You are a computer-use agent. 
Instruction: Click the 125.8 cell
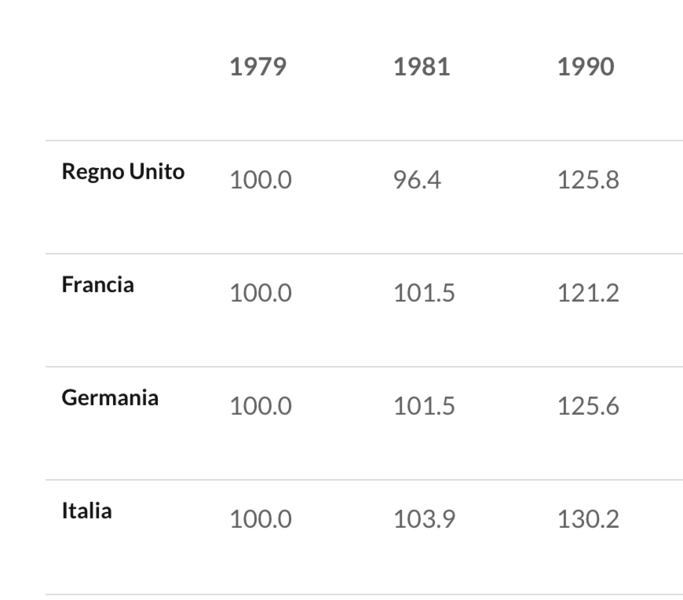point(588,181)
